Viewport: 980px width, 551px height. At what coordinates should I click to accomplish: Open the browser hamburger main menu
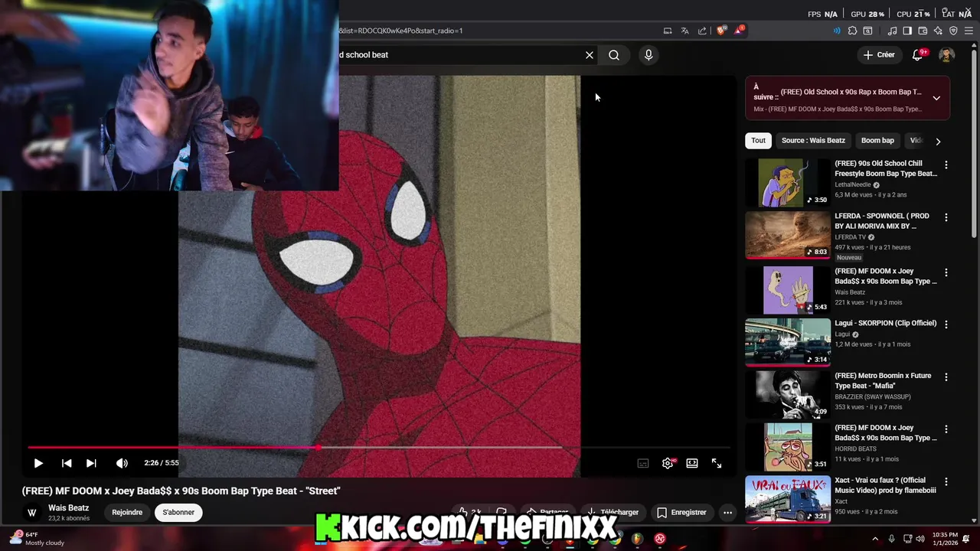click(969, 31)
